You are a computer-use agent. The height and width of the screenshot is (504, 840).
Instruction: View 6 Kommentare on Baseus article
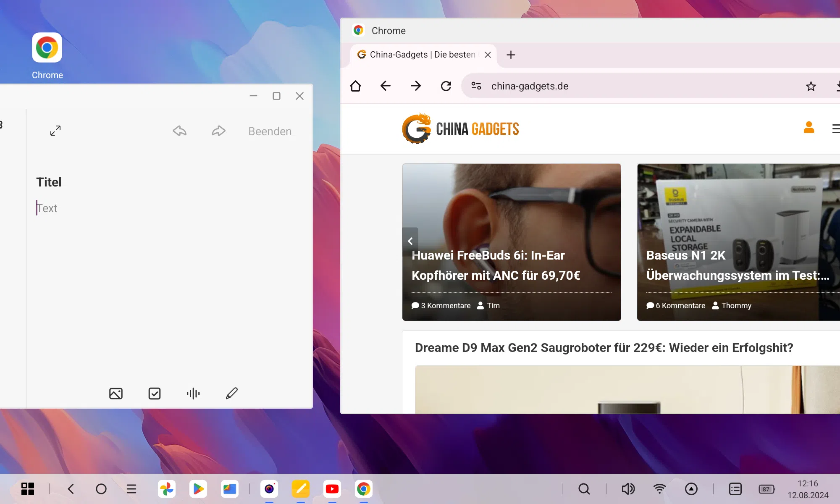click(x=676, y=306)
